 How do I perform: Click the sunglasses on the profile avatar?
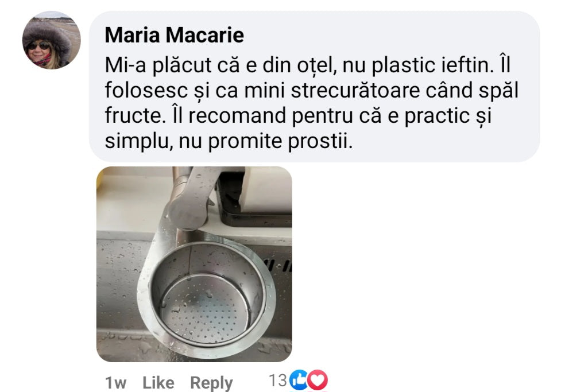click(38, 46)
